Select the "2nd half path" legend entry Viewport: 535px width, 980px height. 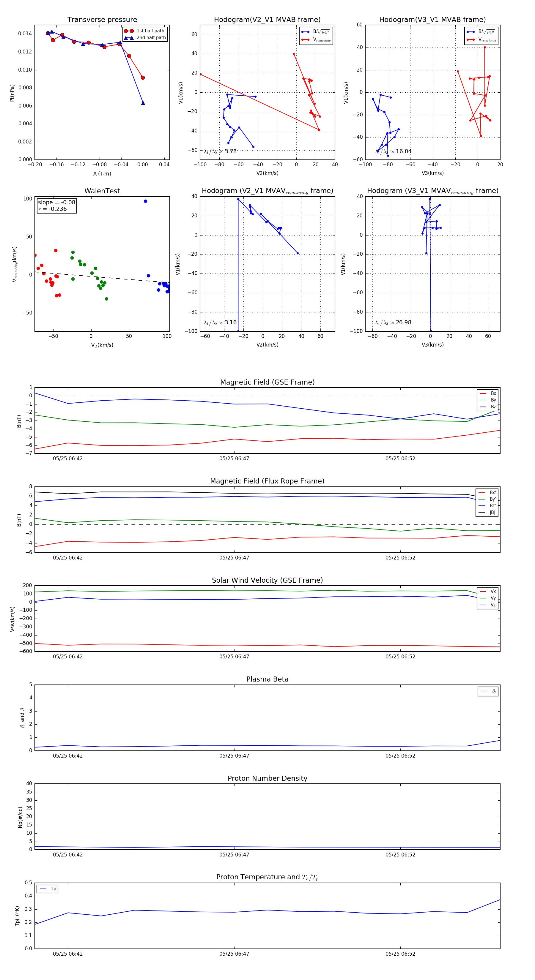coord(145,38)
